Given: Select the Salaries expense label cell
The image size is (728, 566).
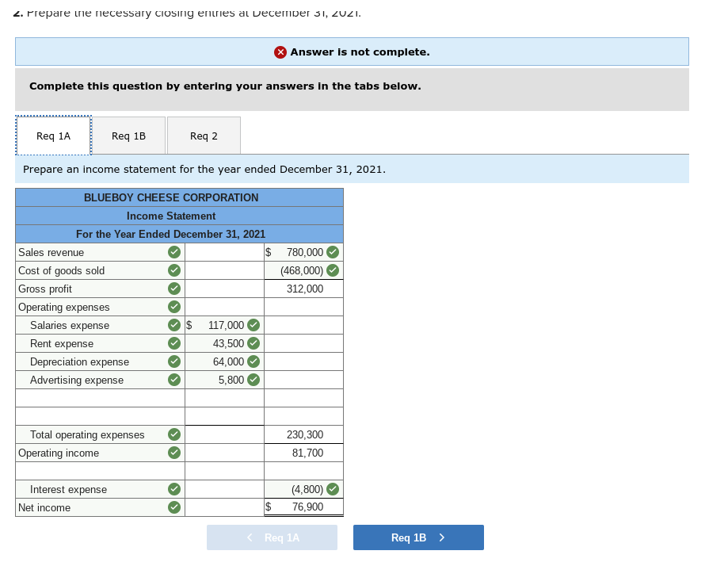Looking at the screenshot, I should (101, 325).
